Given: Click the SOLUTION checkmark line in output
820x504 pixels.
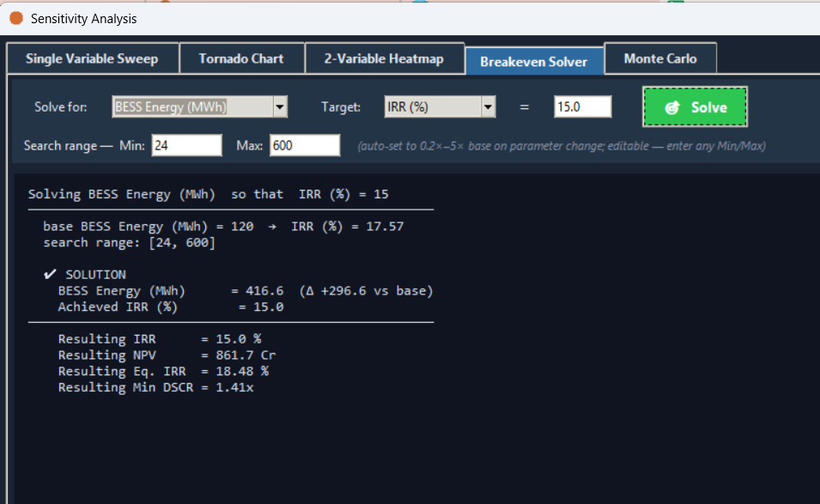Looking at the screenshot, I should coord(85,275).
